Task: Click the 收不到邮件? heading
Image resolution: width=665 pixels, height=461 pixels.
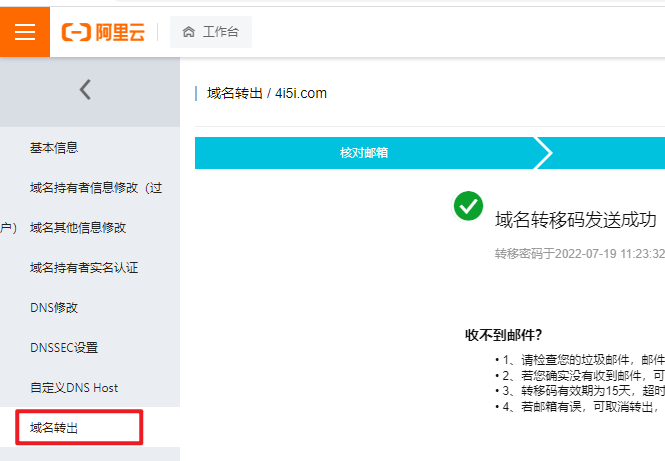Action: click(503, 335)
